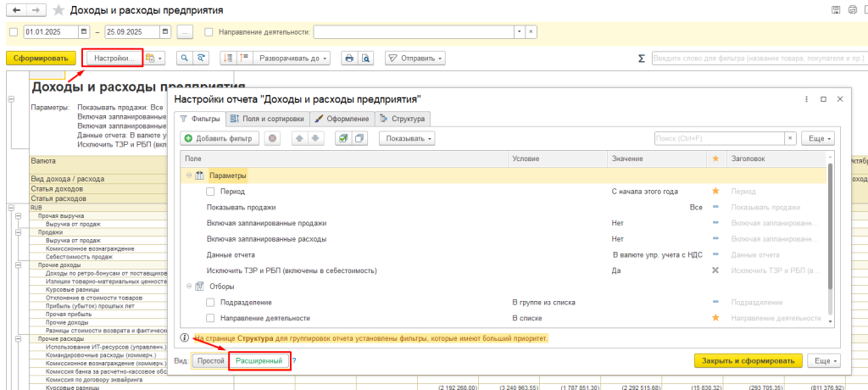The width and height of the screenshot is (868, 390).
Task: Click Добавить фильтр button
Action: click(x=220, y=138)
